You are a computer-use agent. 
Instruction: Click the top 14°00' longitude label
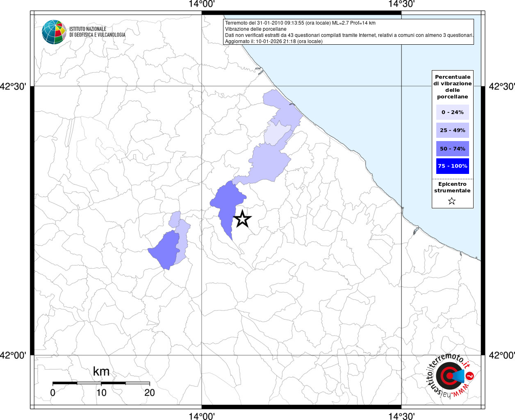click(x=202, y=5)
